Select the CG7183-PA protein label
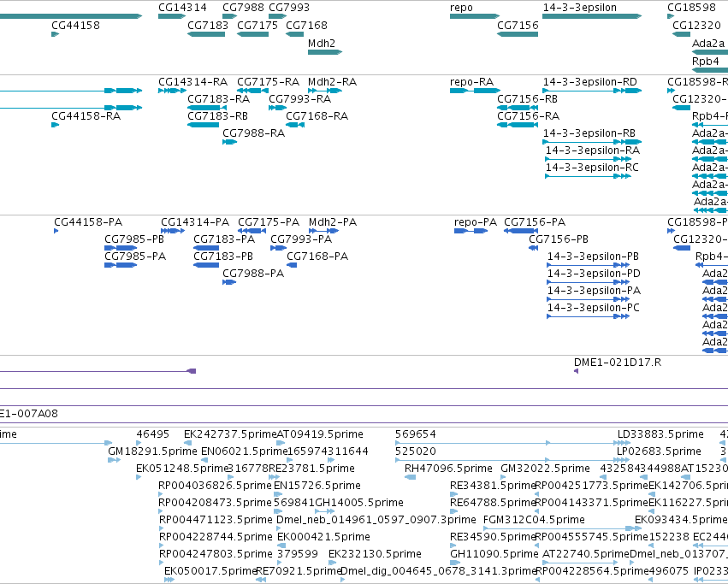Image resolution: width=728 pixels, height=584 pixels. click(x=224, y=239)
